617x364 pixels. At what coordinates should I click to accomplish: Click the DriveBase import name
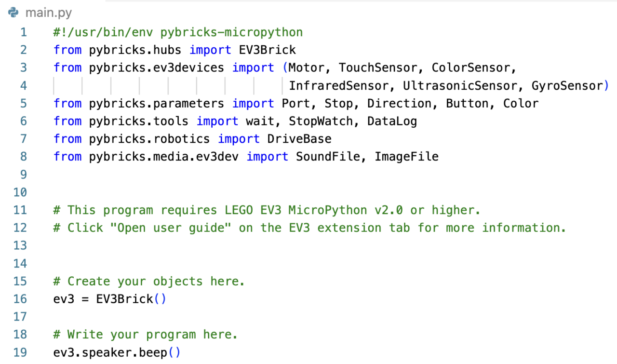click(x=299, y=139)
